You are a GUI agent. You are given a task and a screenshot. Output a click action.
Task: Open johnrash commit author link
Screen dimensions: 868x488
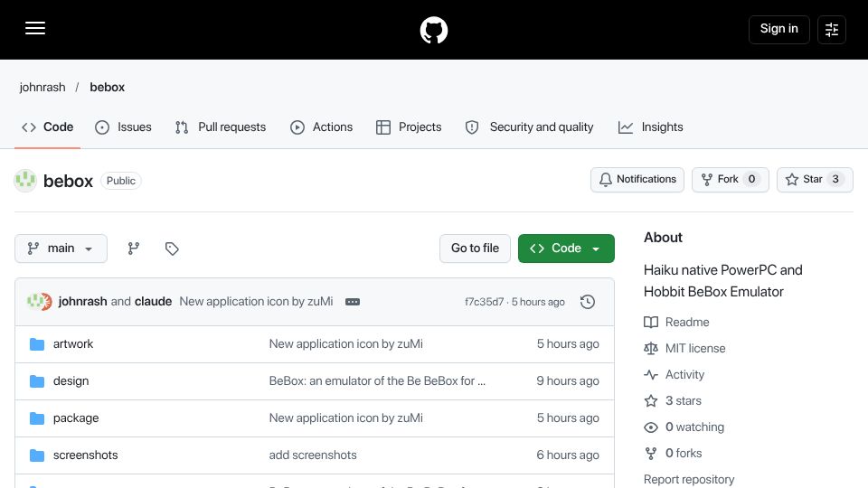pos(82,302)
